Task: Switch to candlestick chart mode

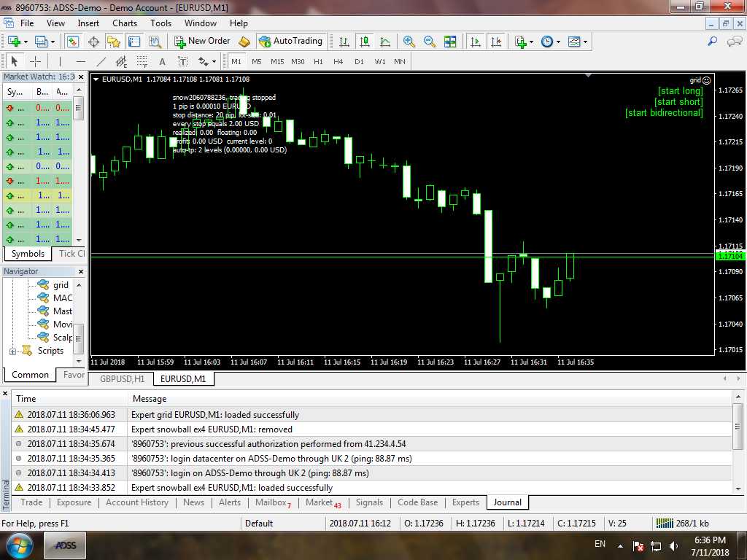Action: pyautogui.click(x=365, y=42)
